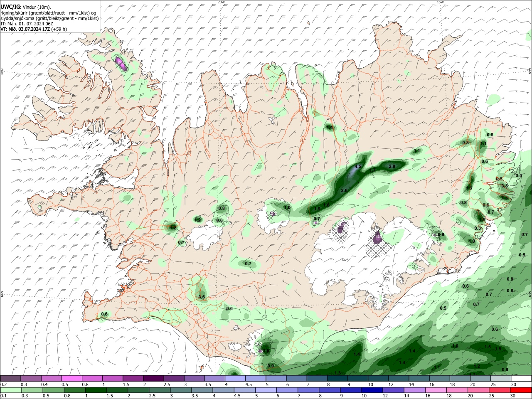Click the 4.5 precipitation value on the map
The image size is (532, 399).
click(x=358, y=166)
